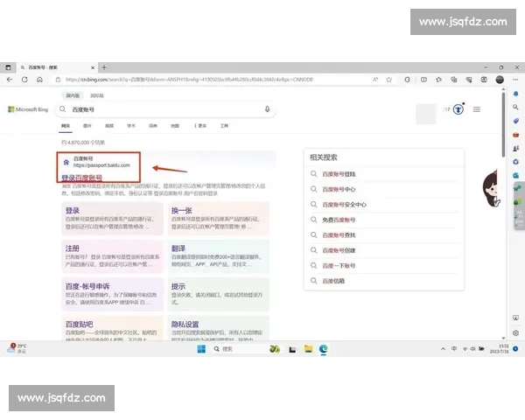The width and height of the screenshot is (525, 420).
Task: Switch to 国际版 search version
Action: (x=97, y=95)
